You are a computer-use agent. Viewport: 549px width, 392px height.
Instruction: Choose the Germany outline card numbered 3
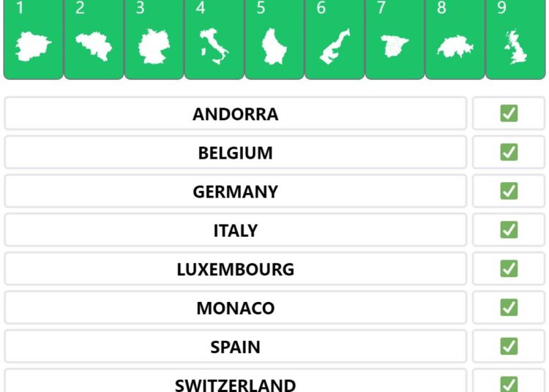coord(154,39)
